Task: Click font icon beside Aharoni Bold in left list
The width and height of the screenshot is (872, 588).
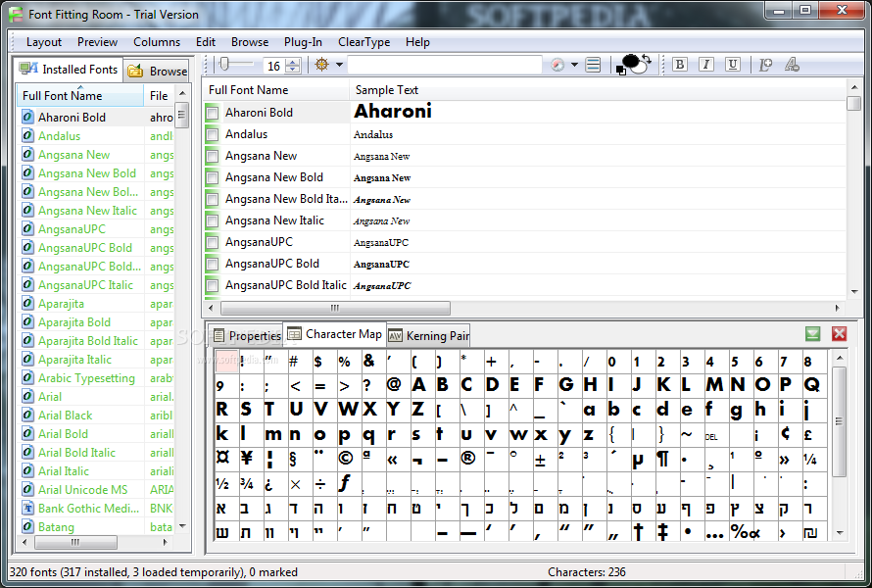Action: point(27,117)
